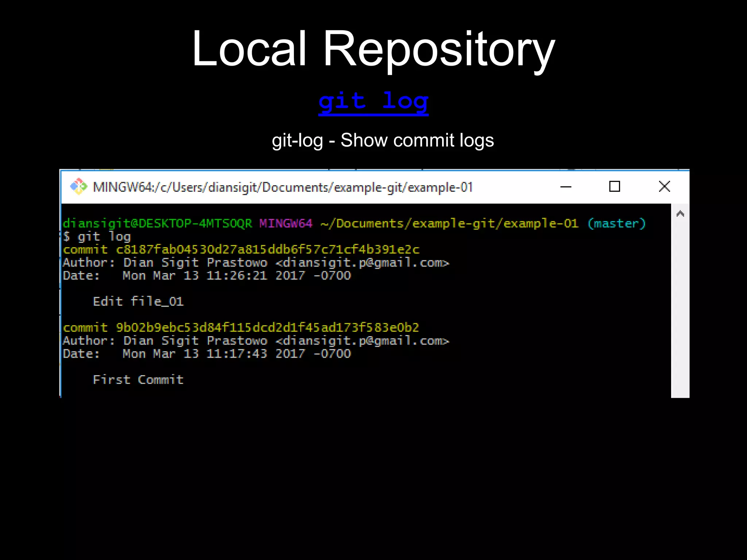
Task: Click the Git Bash logo in title bar
Action: pyautogui.click(x=78, y=187)
